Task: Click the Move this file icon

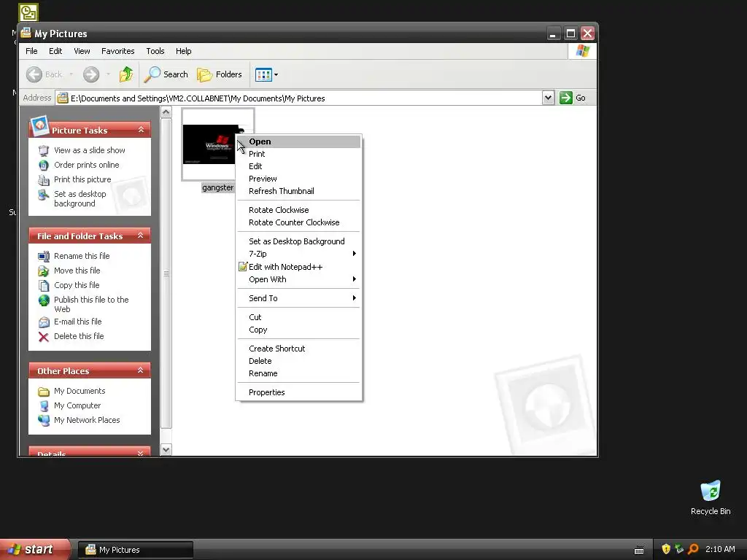Action: (43, 271)
